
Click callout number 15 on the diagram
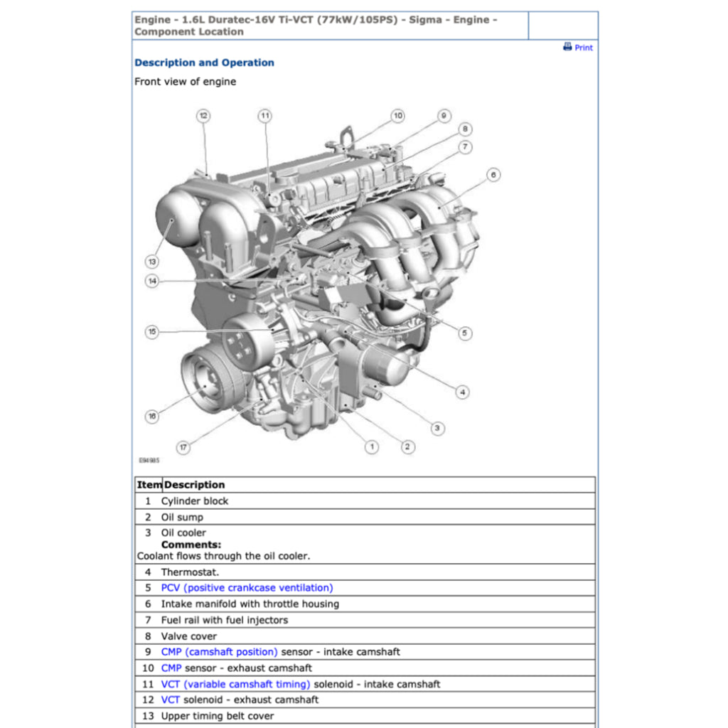[x=151, y=332]
